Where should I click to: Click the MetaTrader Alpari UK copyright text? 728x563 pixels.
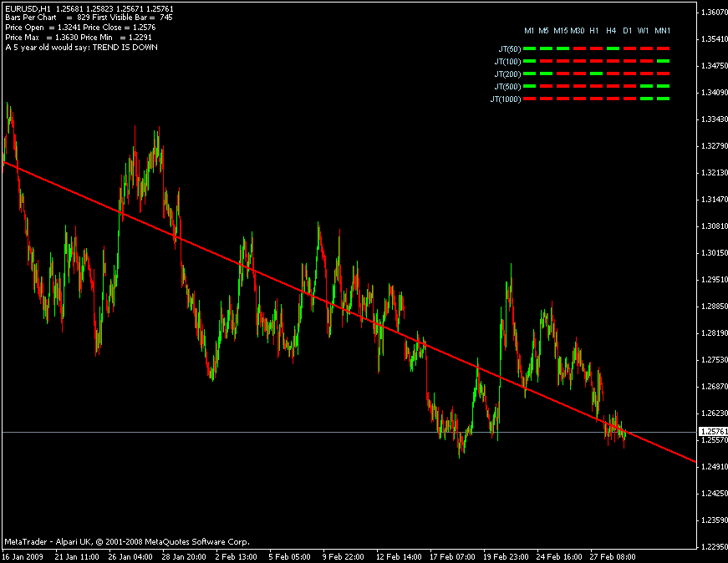coord(127,541)
